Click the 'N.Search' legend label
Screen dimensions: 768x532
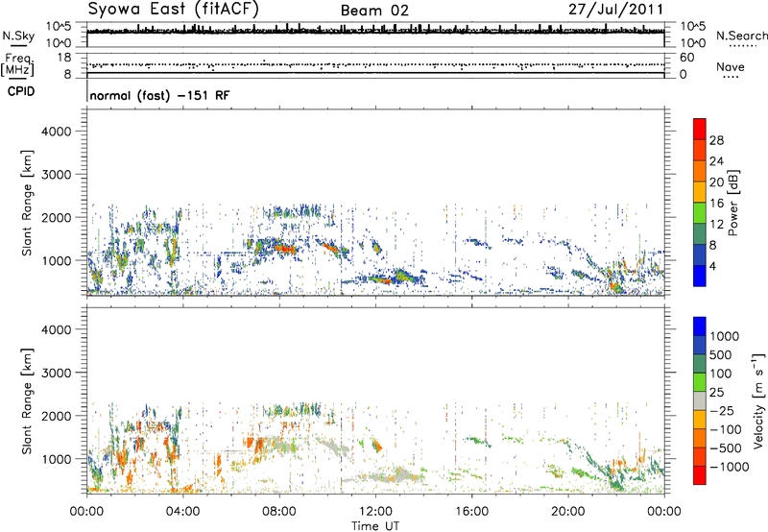tap(741, 36)
